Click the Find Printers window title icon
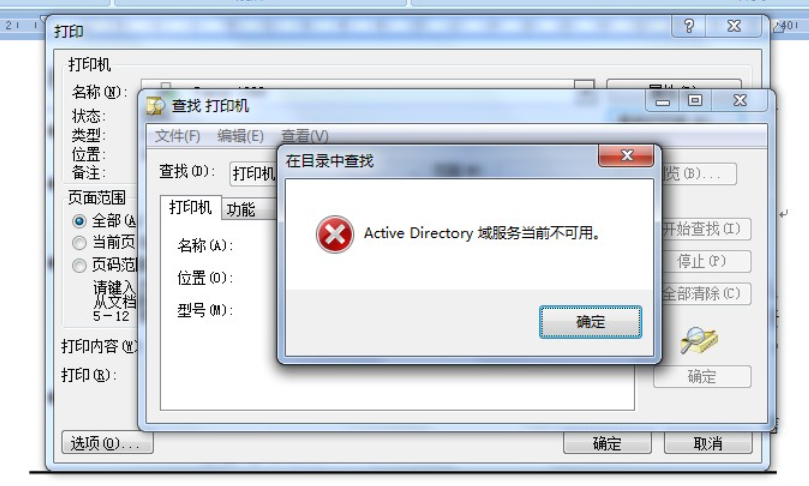This screenshot has height=486, width=809. (155, 106)
